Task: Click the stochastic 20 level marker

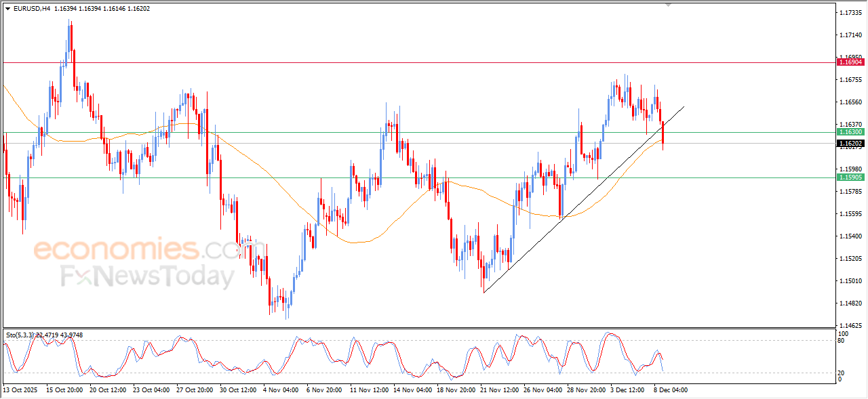Action: 842,372
